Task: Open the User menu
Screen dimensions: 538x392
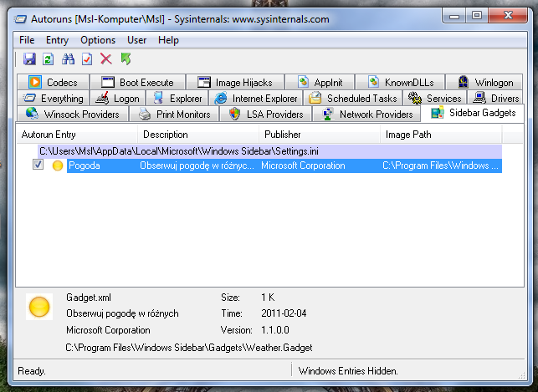Action: pyautogui.click(x=136, y=40)
